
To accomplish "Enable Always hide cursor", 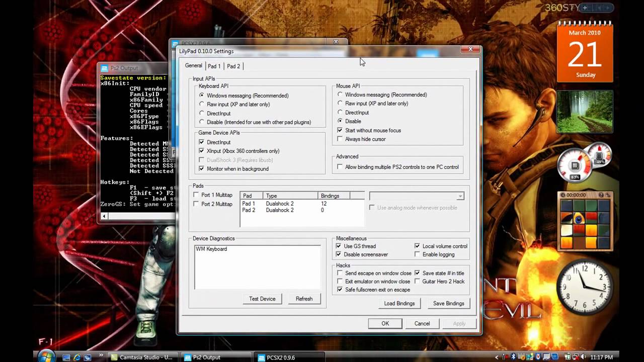I will pos(361,139).
